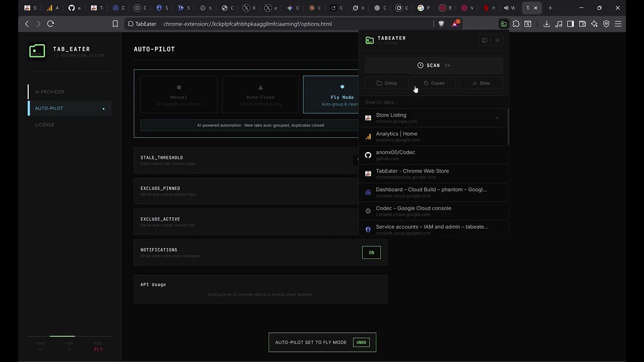
Task: Go back with the browser back arrow
Action: point(27,24)
